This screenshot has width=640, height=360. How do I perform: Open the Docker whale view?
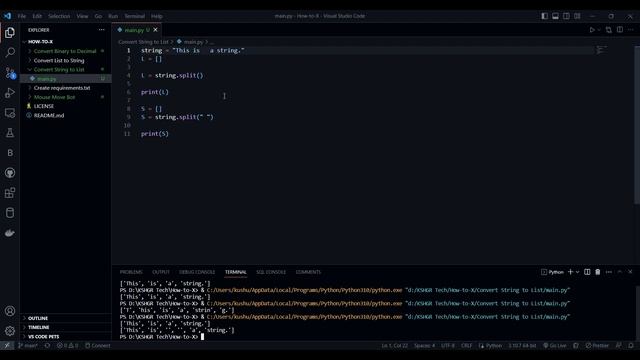pyautogui.click(x=10, y=233)
